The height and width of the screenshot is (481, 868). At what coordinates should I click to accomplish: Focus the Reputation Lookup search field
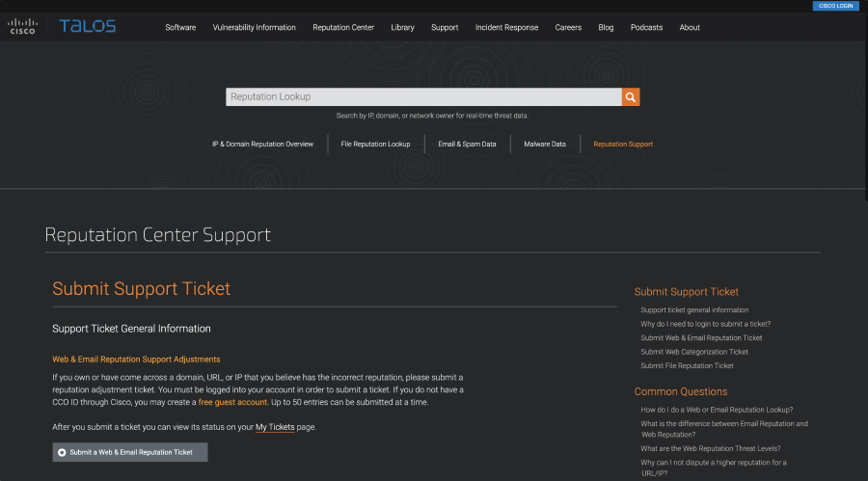point(423,96)
